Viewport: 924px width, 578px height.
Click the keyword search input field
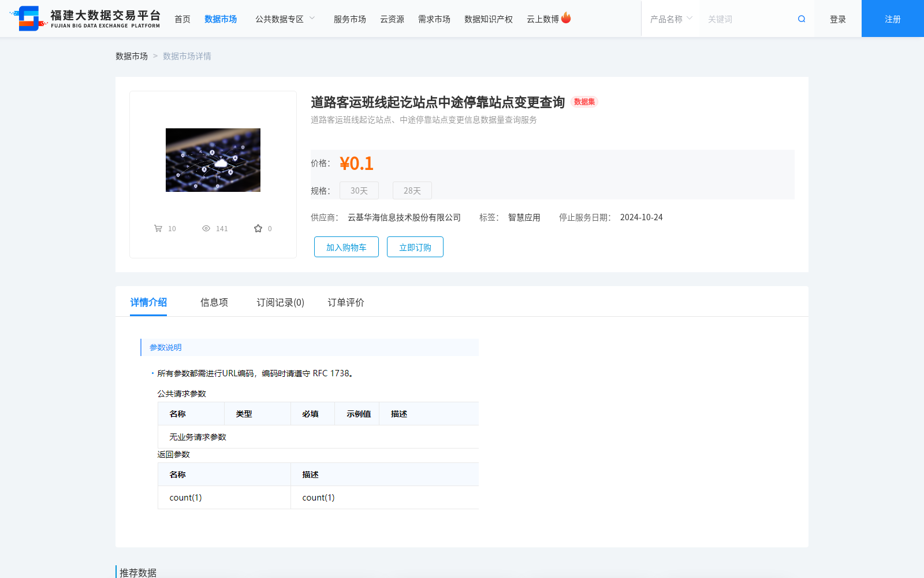pos(745,18)
